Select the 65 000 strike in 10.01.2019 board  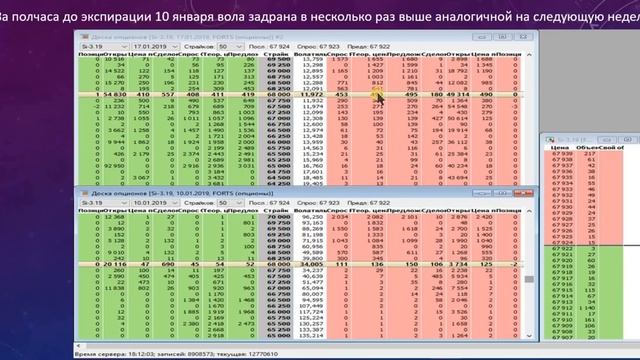coord(279,336)
